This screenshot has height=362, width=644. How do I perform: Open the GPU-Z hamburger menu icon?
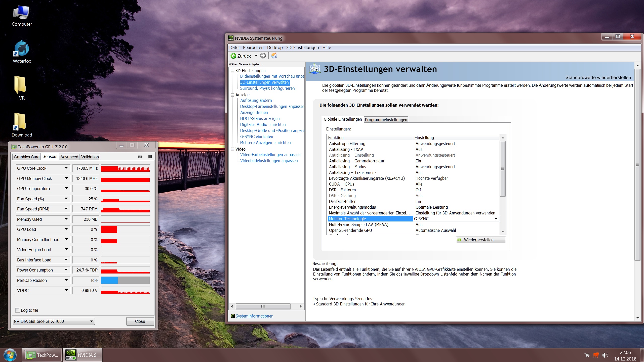click(x=150, y=157)
